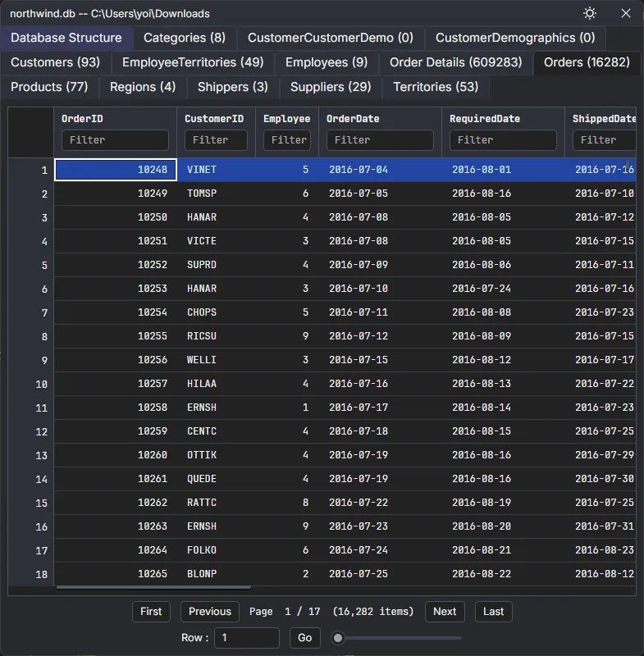
Task: Select customer cell WELLI
Action: coord(216,360)
